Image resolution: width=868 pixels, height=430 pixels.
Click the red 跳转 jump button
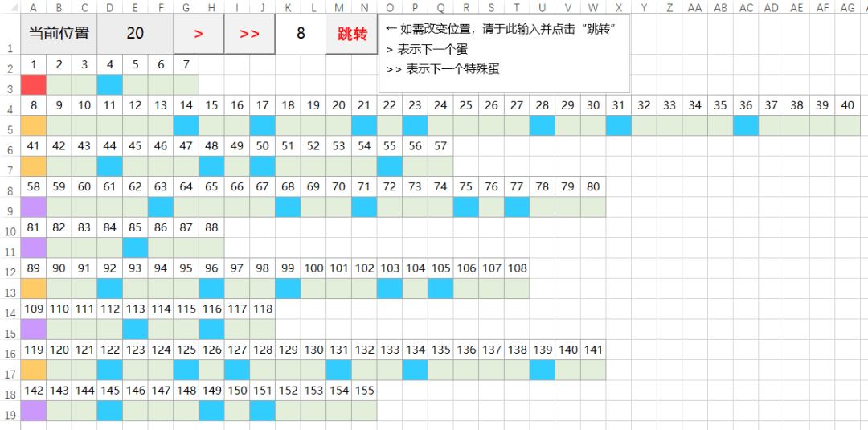pyautogui.click(x=353, y=34)
